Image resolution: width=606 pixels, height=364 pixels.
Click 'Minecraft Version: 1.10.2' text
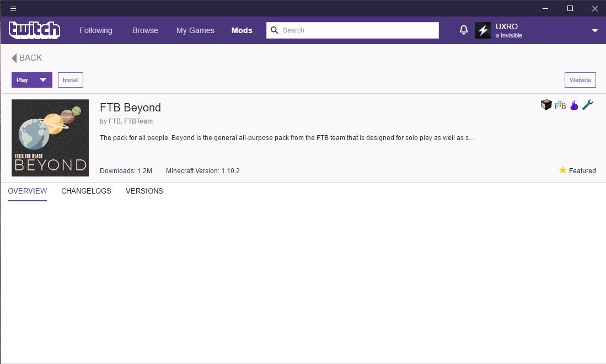tap(203, 171)
